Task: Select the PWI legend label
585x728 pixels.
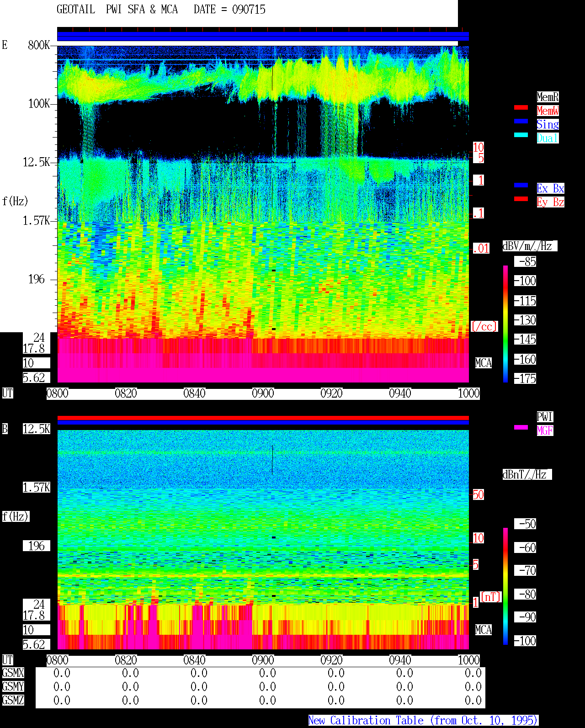Action: (x=545, y=417)
